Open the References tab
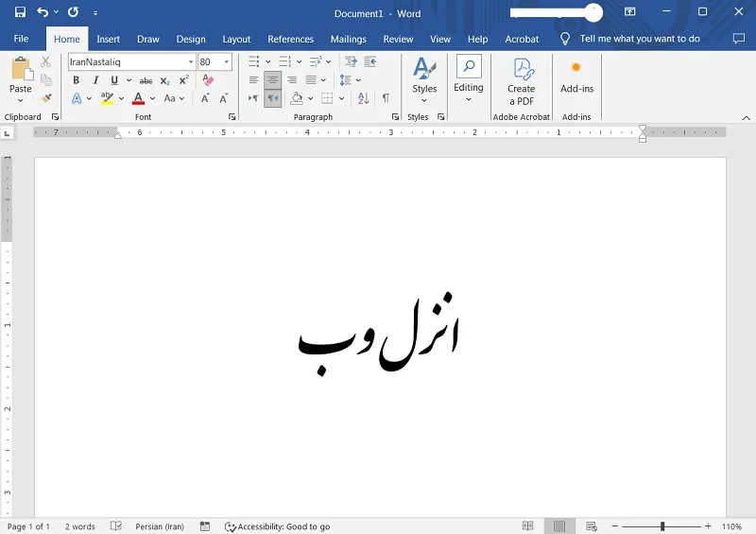Screen dimensions: 756x534 (x=290, y=39)
